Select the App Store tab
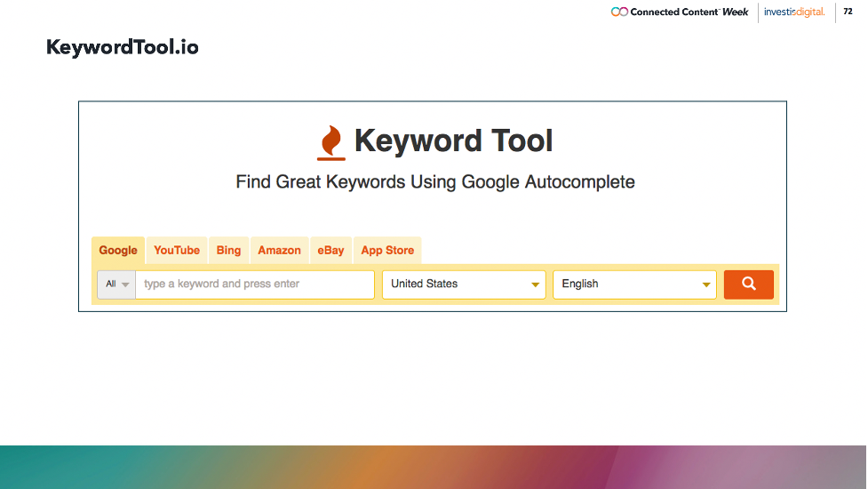The height and width of the screenshot is (489, 868). [387, 251]
